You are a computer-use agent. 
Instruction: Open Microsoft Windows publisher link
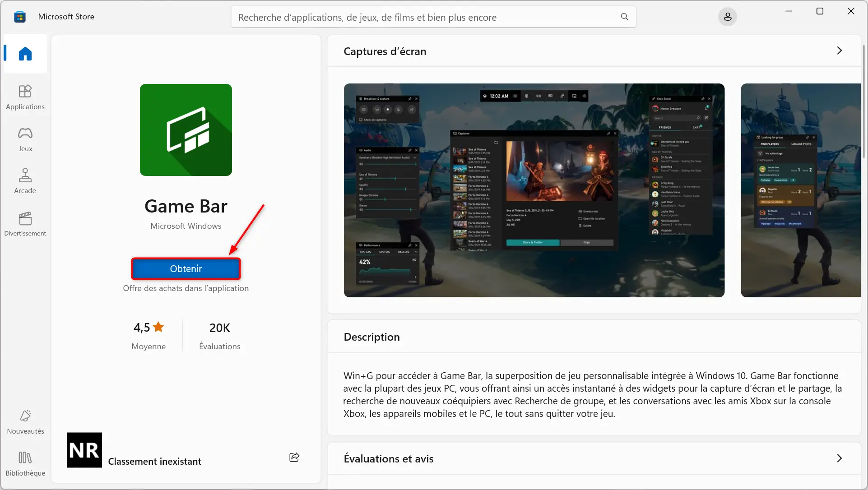[x=186, y=226]
